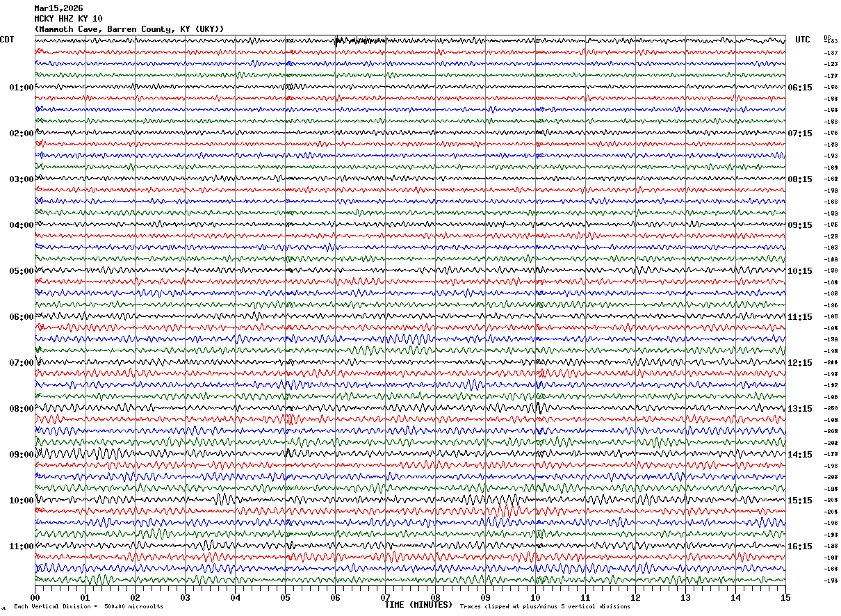
Task: Select the 14:15 UTC row label
Action: point(800,455)
